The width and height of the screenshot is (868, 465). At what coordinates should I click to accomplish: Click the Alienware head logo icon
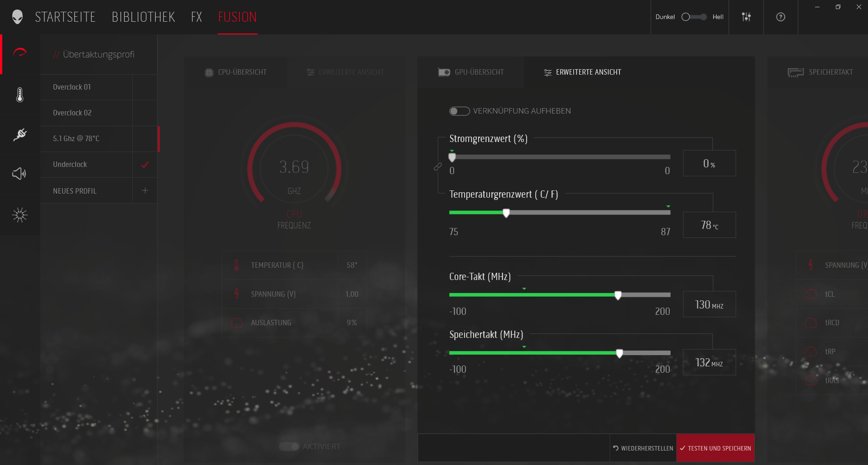pyautogui.click(x=17, y=17)
